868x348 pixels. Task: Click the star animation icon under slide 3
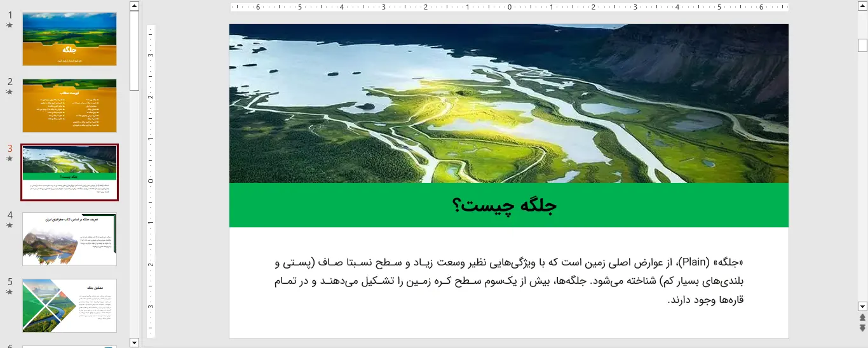click(x=10, y=159)
